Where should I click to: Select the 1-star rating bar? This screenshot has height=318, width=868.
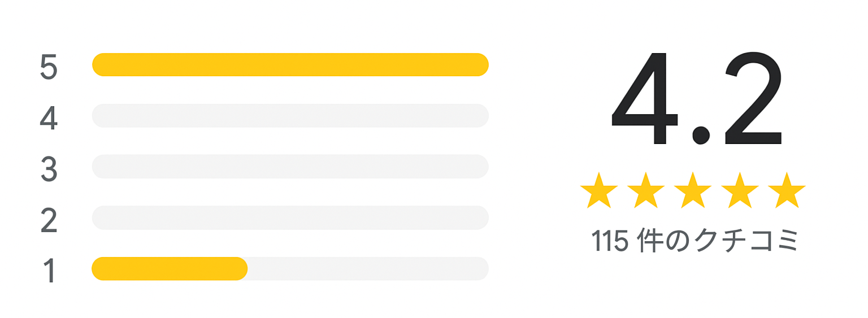tap(290, 268)
